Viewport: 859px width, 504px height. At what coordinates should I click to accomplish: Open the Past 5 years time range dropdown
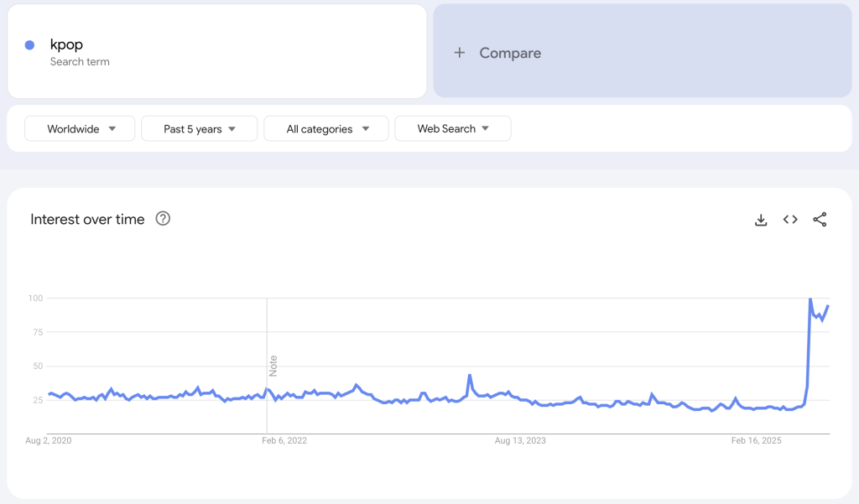pyautogui.click(x=199, y=128)
